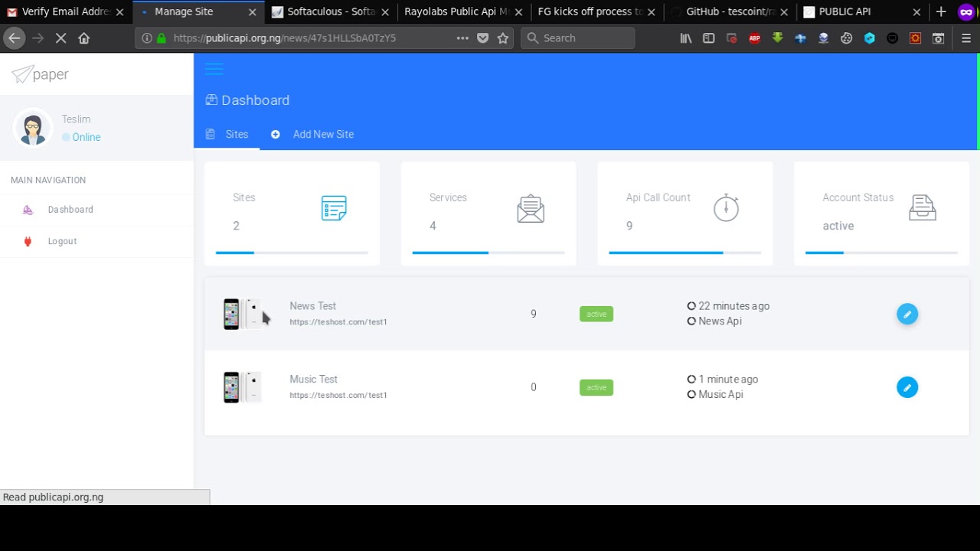Click the News Api service label
This screenshot has width=980, height=551.
tap(720, 321)
